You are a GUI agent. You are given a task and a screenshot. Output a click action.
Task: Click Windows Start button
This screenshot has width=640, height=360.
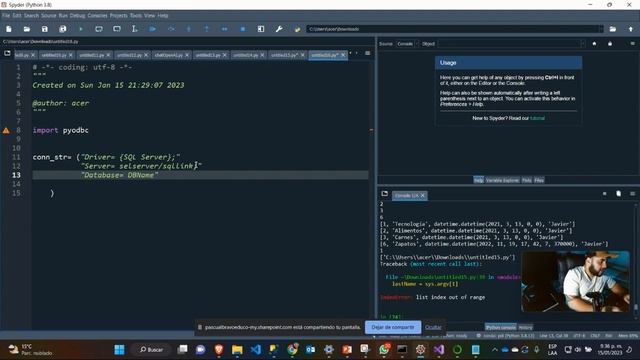click(x=119, y=350)
